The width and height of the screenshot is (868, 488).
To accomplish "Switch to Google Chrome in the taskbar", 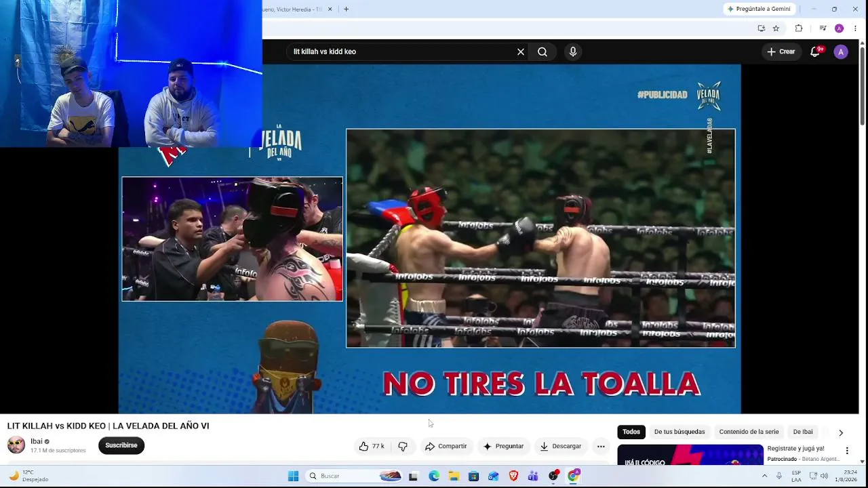I will pos(573,476).
